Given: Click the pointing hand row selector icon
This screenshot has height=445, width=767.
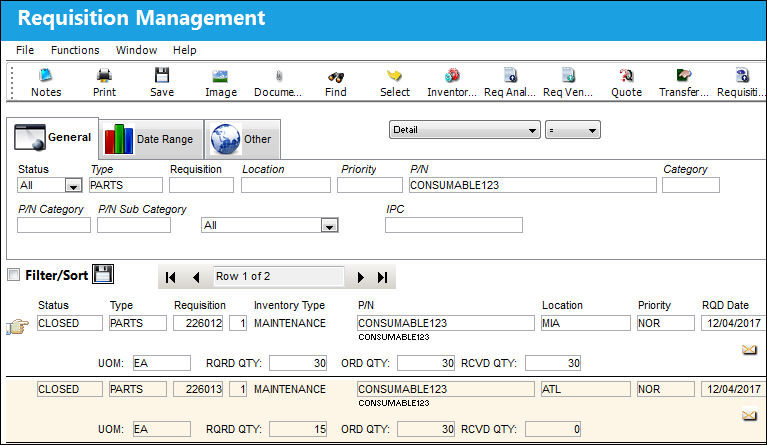Looking at the screenshot, I should coord(18,326).
